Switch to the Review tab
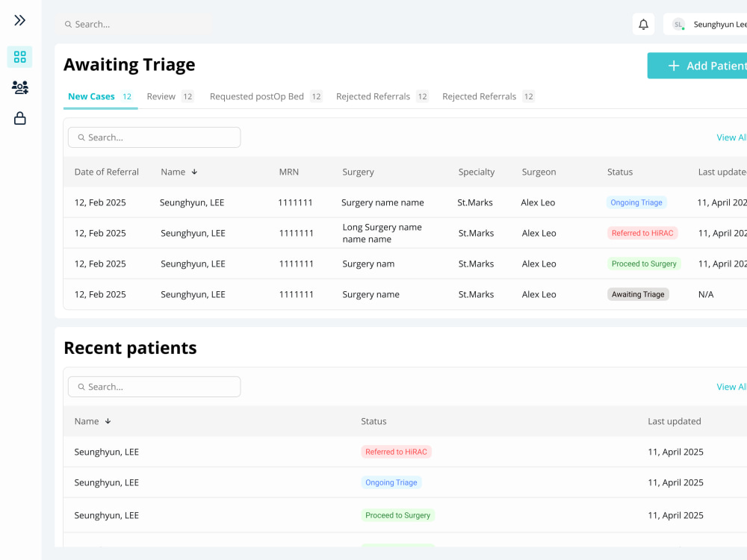The image size is (747, 560). [170, 96]
